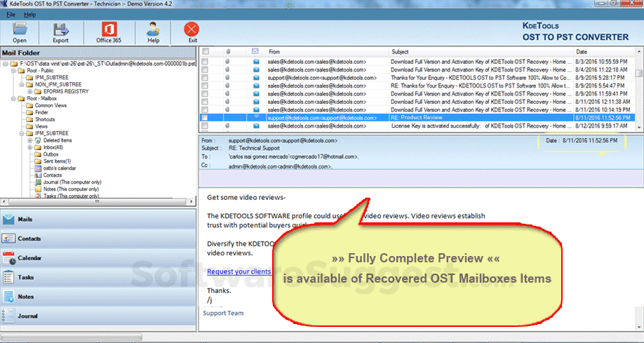Sort mail list by Subject column
The height and width of the screenshot is (343, 644).
coord(481,52)
